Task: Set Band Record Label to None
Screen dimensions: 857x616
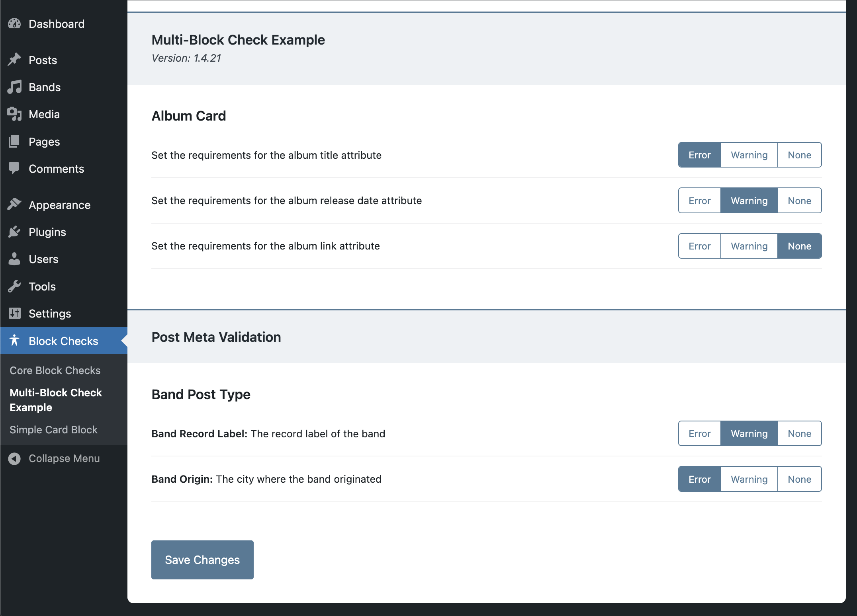Action: click(x=799, y=433)
